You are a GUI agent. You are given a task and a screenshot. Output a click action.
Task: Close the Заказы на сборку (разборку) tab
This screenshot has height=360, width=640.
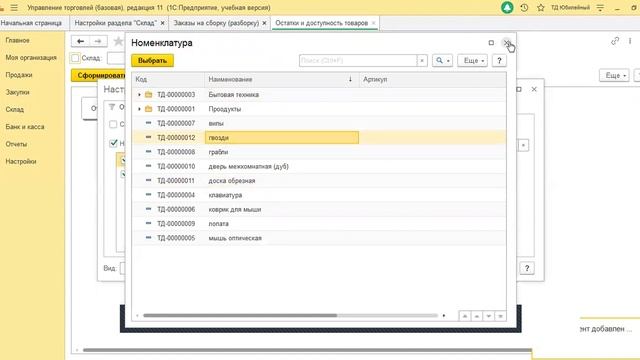coord(264,23)
